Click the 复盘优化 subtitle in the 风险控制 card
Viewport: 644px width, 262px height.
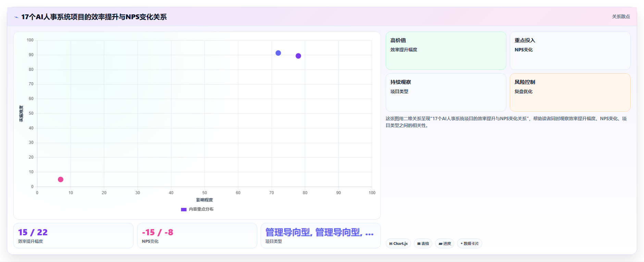(x=523, y=91)
